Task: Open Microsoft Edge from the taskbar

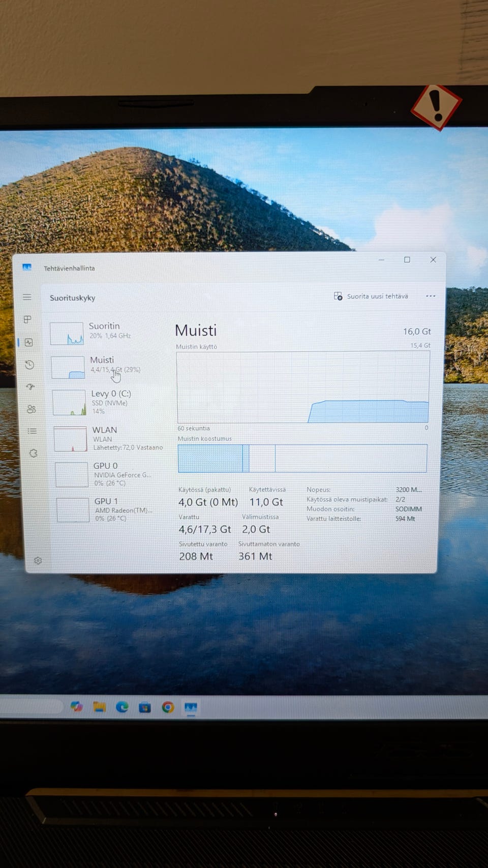Action: (122, 707)
